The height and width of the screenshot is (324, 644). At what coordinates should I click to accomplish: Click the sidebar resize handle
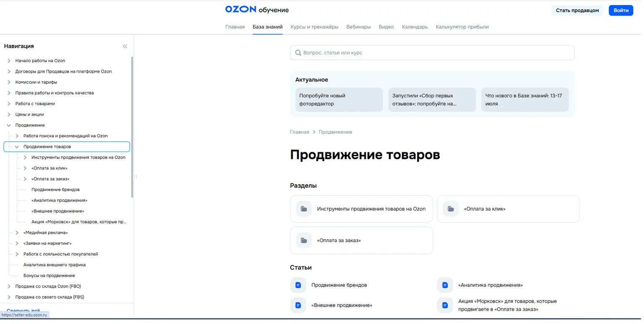click(135, 177)
